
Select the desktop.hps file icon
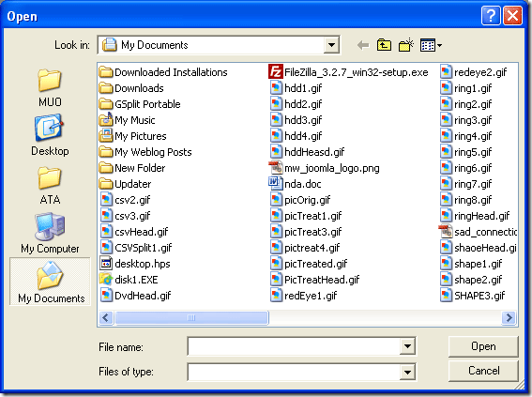106,264
